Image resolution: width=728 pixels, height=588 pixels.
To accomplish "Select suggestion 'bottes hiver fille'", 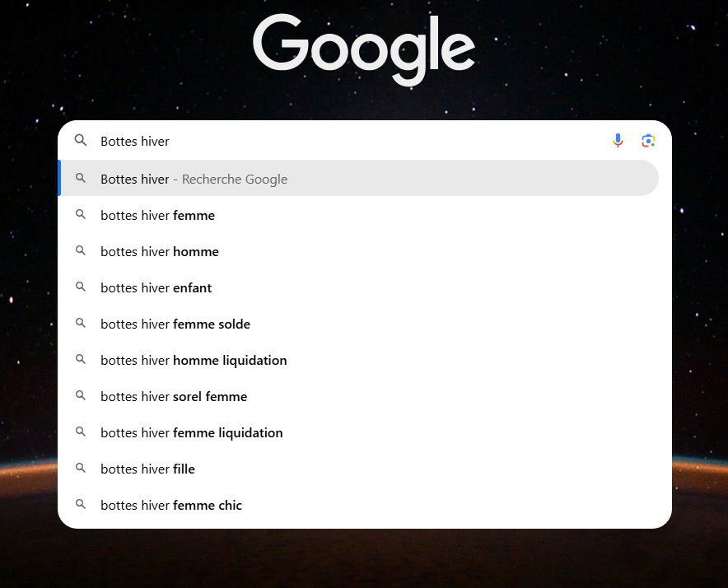I will coord(358,469).
